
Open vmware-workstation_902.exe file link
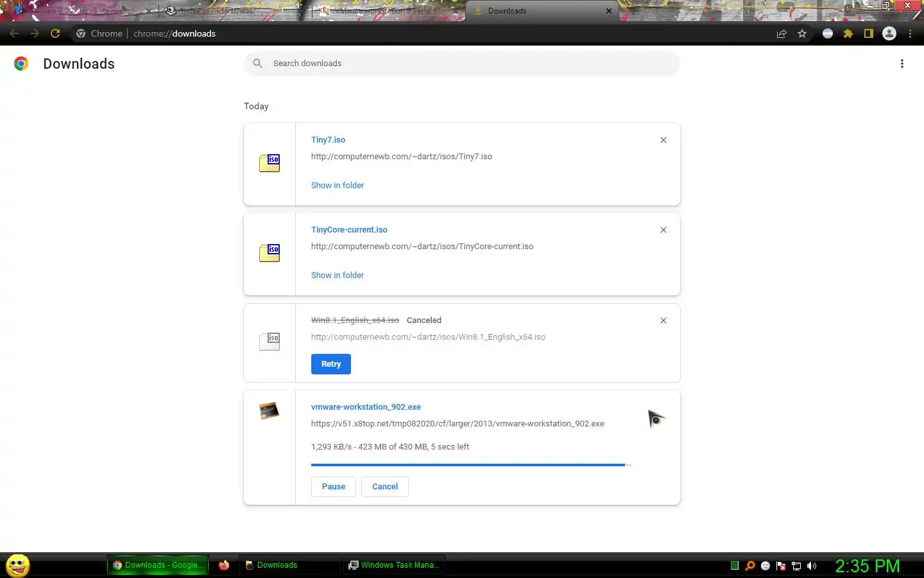pos(366,407)
